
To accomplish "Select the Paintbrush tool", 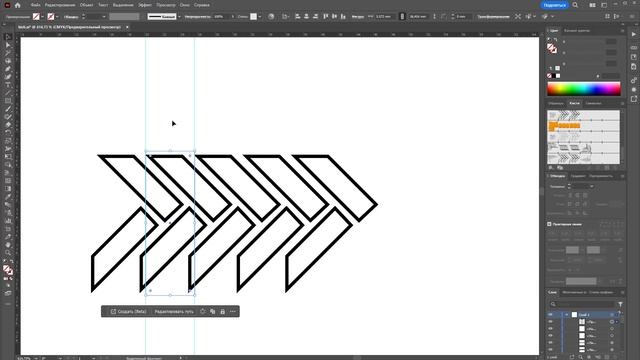I will point(8,109).
